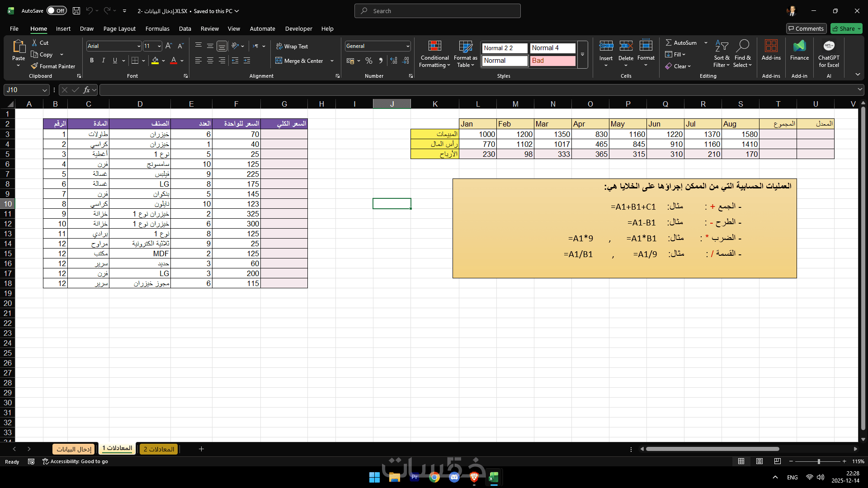The image size is (868, 488).
Task: Click the Percent Style icon
Action: coord(369,61)
